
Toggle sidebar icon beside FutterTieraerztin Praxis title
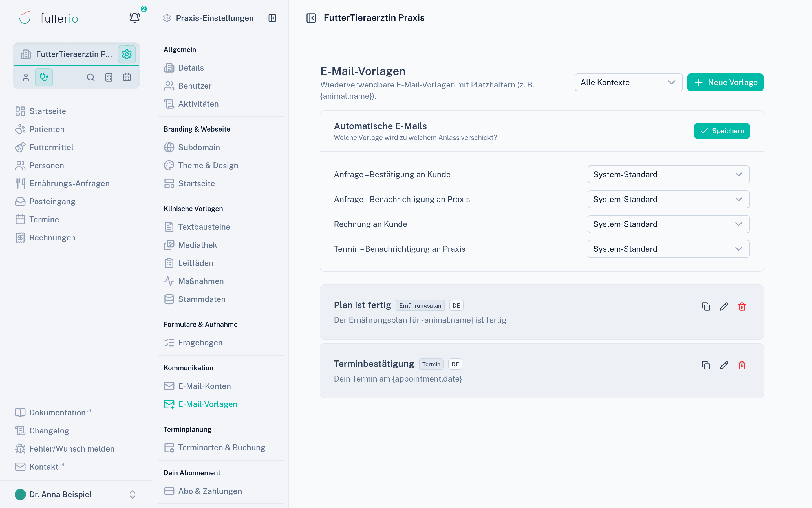(x=311, y=18)
